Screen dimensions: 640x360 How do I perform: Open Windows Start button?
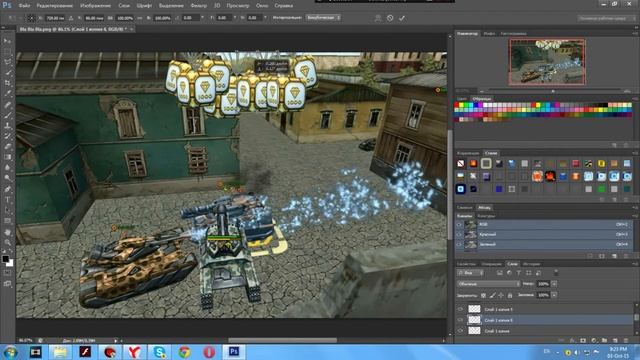10,352
